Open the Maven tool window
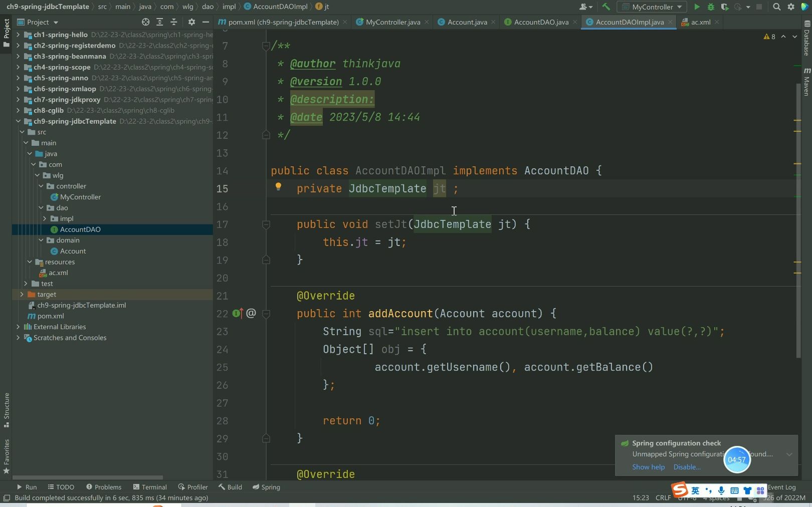Screen dimensions: 812x507 806,82
